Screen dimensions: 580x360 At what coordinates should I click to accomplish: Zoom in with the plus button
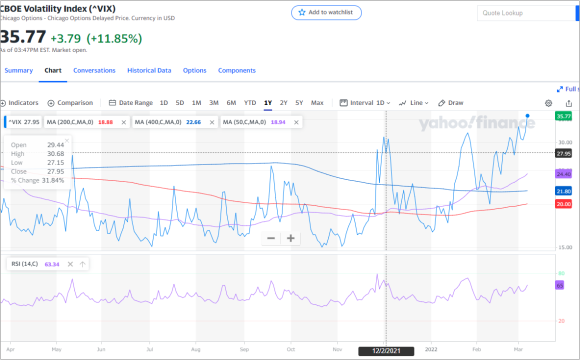coord(291,238)
